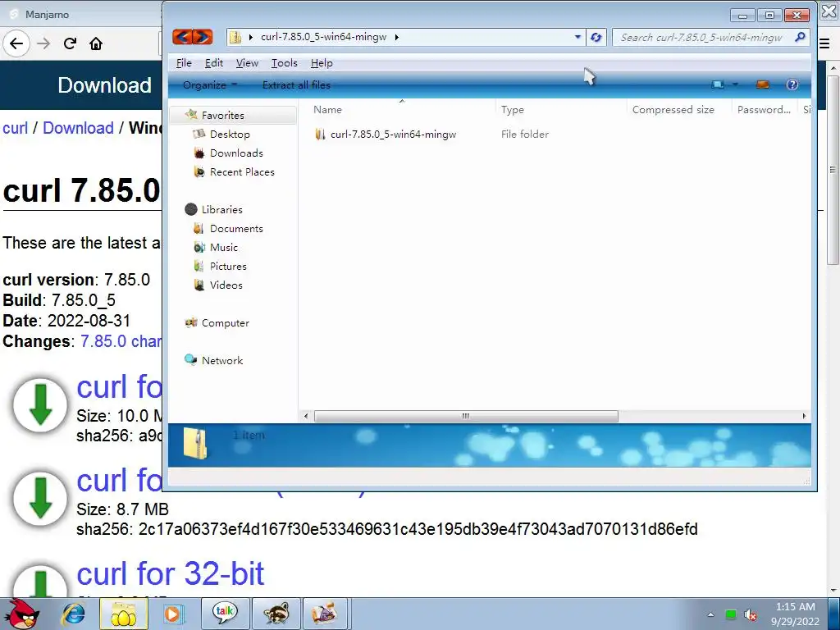Toggle the preview pane icon
The image size is (840, 630).
(762, 84)
